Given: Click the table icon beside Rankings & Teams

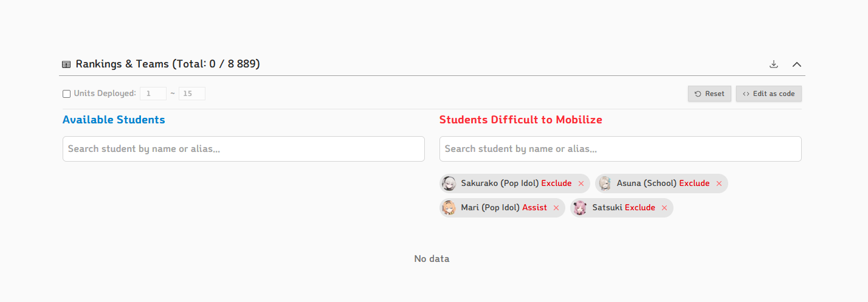Looking at the screenshot, I should 66,64.
